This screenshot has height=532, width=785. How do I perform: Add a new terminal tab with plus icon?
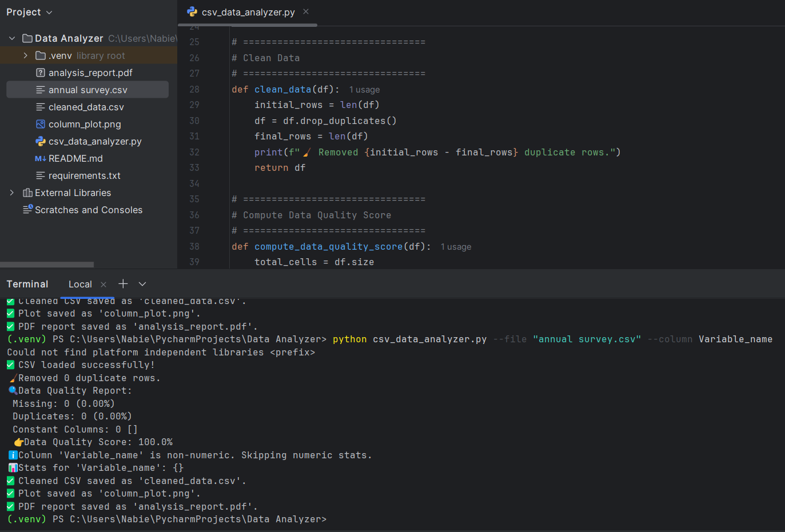pos(123,284)
